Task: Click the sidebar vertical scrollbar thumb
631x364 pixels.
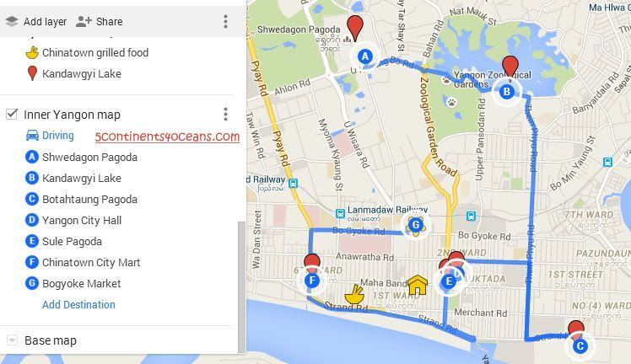Action: 241,286
